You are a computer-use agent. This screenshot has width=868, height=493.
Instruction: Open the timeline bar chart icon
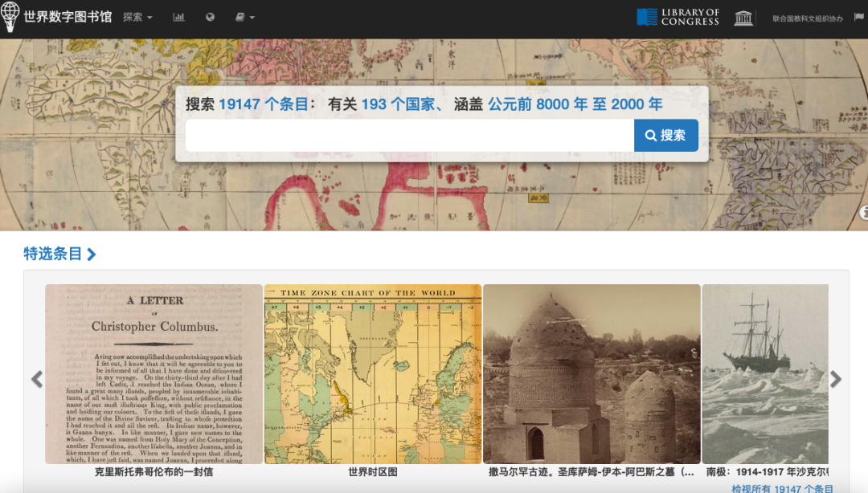(x=178, y=17)
